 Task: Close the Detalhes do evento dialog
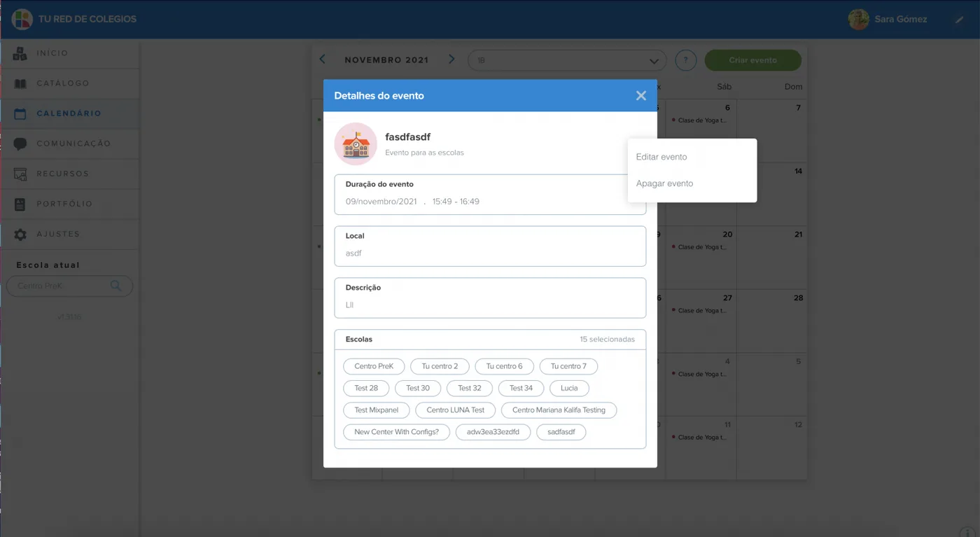click(640, 96)
